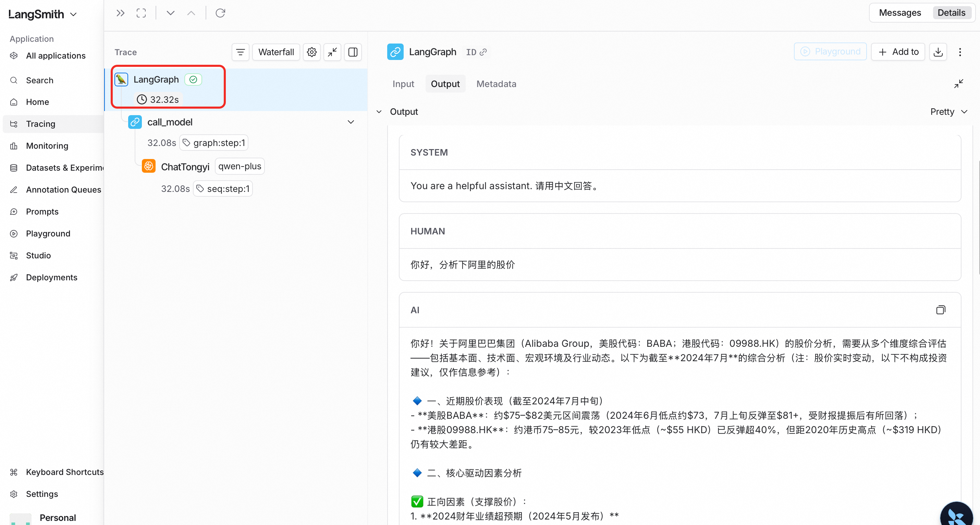Download the run with download icon
980x525 pixels.
938,52
